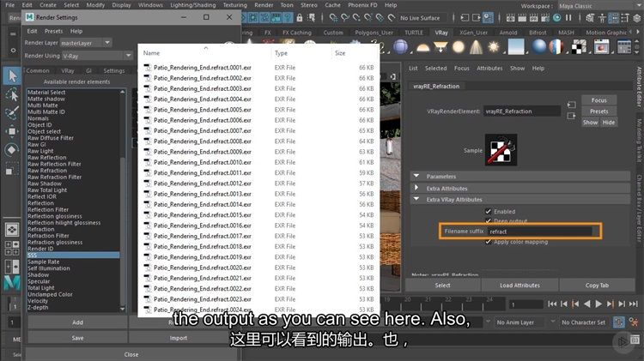Select Z-depth in render elements list

(38, 307)
